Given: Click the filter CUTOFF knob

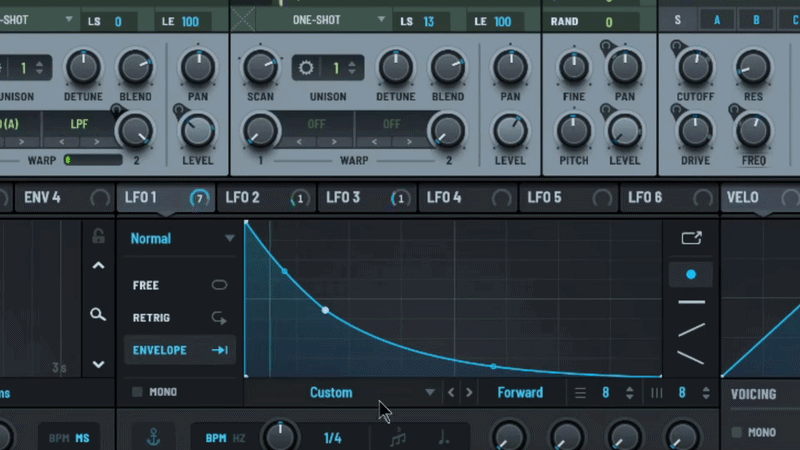Looking at the screenshot, I should pyautogui.click(x=695, y=68).
